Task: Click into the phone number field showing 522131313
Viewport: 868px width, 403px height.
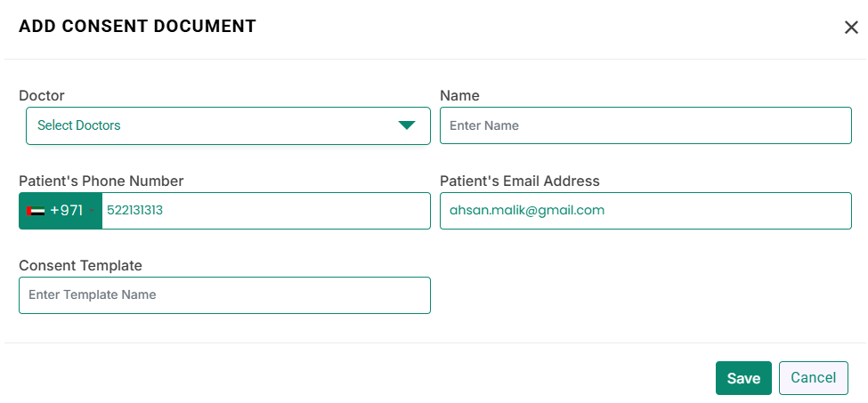Action: [x=265, y=211]
